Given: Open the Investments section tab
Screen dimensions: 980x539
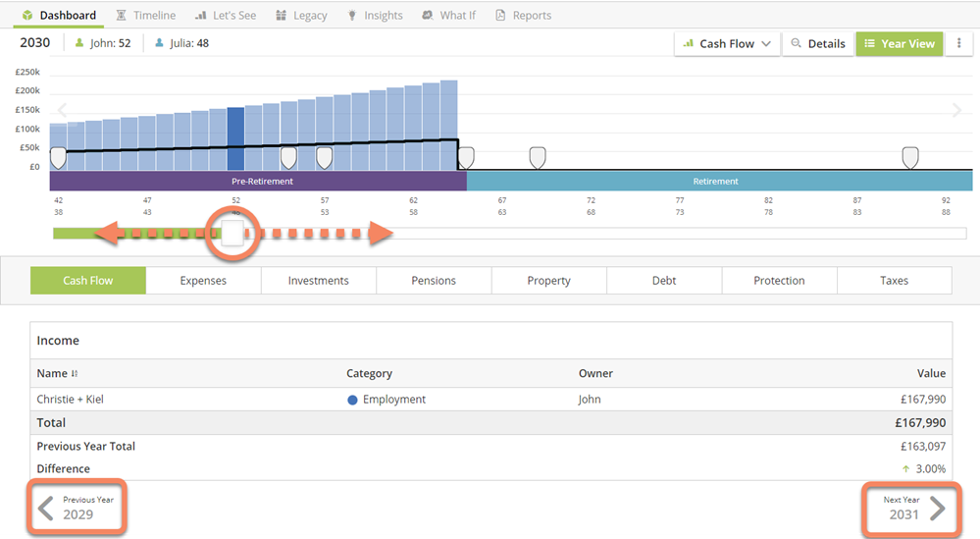Looking at the screenshot, I should [319, 281].
